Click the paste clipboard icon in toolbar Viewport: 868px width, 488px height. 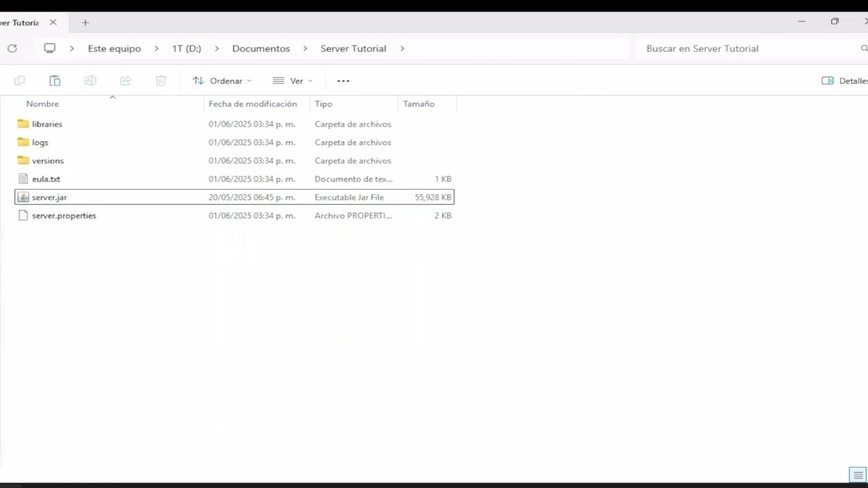55,81
